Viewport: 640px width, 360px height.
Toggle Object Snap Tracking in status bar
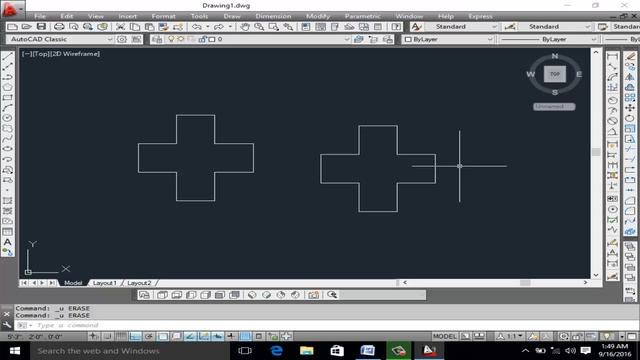click(x=190, y=336)
